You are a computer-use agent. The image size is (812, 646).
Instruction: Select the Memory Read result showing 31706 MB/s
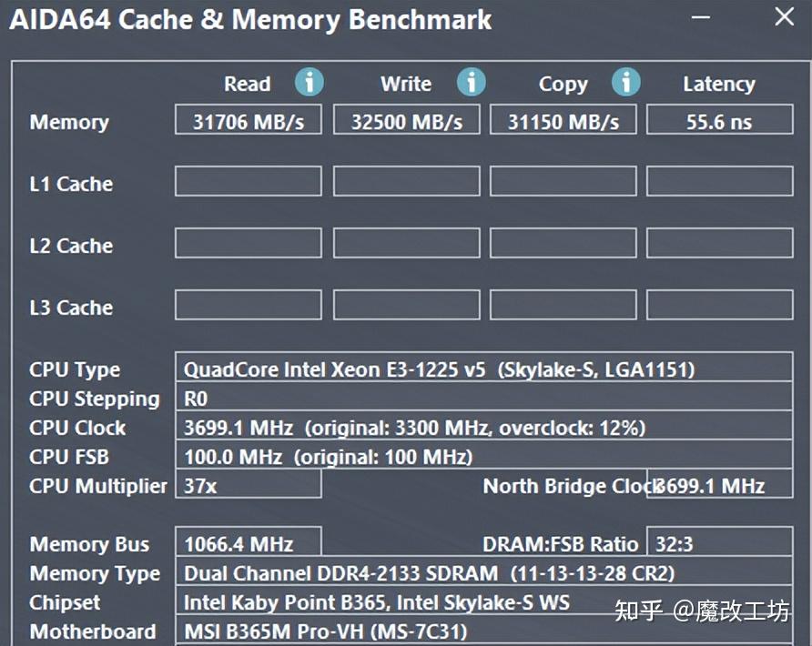(x=248, y=119)
